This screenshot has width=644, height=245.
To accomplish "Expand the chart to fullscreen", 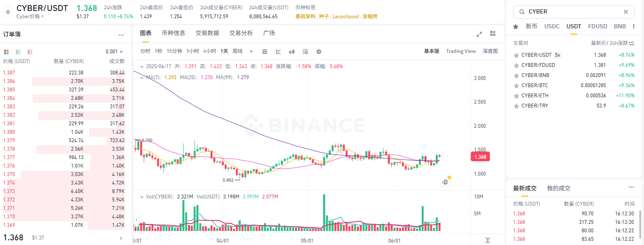I will pos(479,34).
